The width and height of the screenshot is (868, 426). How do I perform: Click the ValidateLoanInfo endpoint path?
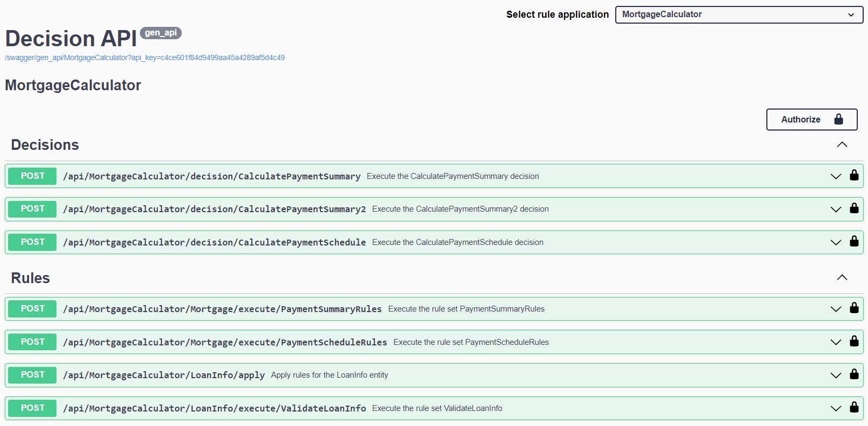pos(214,408)
